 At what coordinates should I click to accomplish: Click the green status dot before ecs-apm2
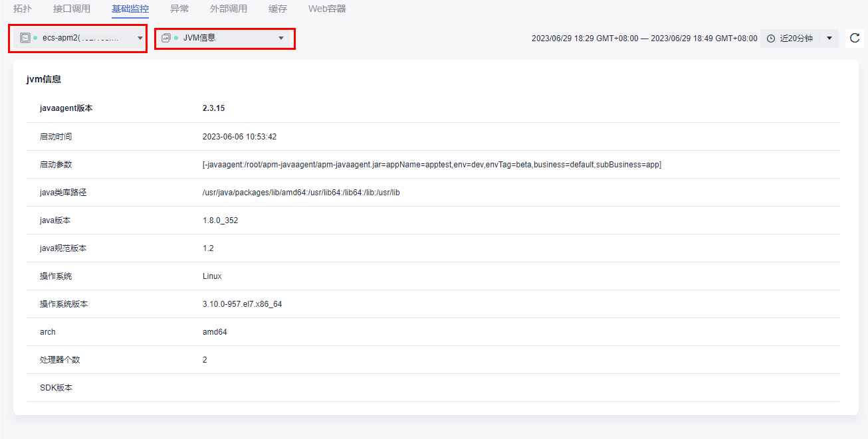[x=35, y=38]
